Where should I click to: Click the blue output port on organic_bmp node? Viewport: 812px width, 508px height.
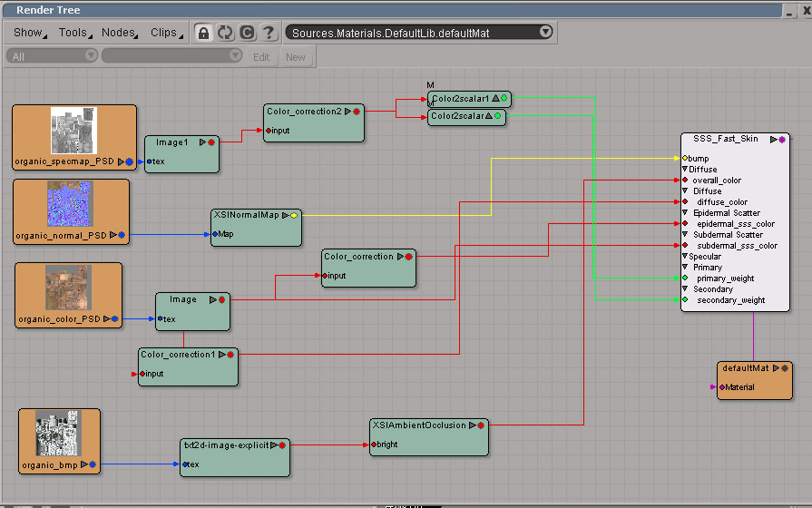92,464
